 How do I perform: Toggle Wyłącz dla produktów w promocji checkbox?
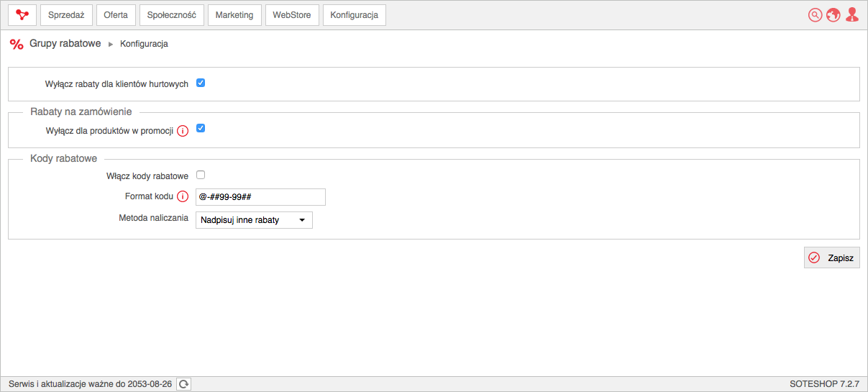[x=201, y=128]
